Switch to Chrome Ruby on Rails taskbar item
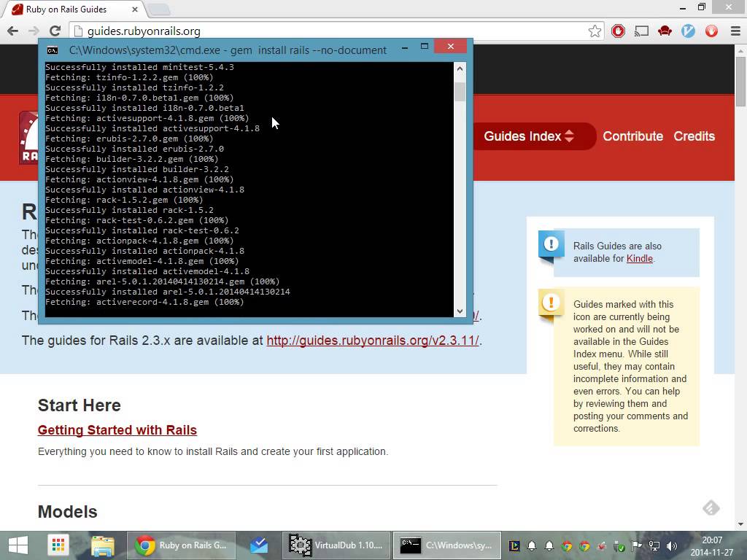This screenshot has height=560, width=747. coord(181,545)
